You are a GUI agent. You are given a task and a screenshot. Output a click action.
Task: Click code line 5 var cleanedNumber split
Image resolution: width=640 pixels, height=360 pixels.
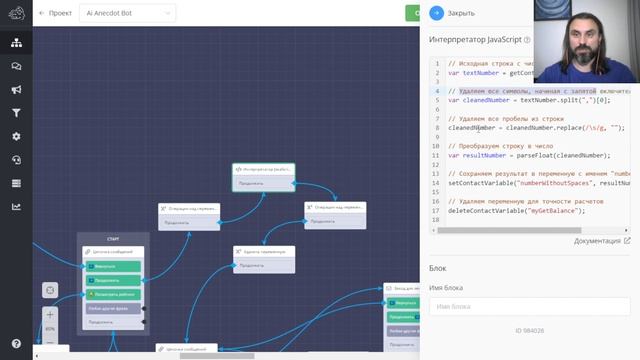tap(529, 100)
